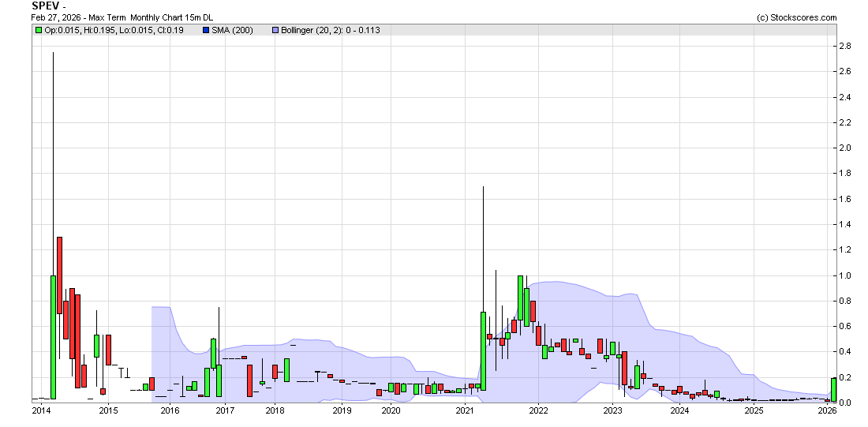The width and height of the screenshot is (868, 427).
Task: Click the 2.8 price axis label
Action: pyautogui.click(x=845, y=46)
